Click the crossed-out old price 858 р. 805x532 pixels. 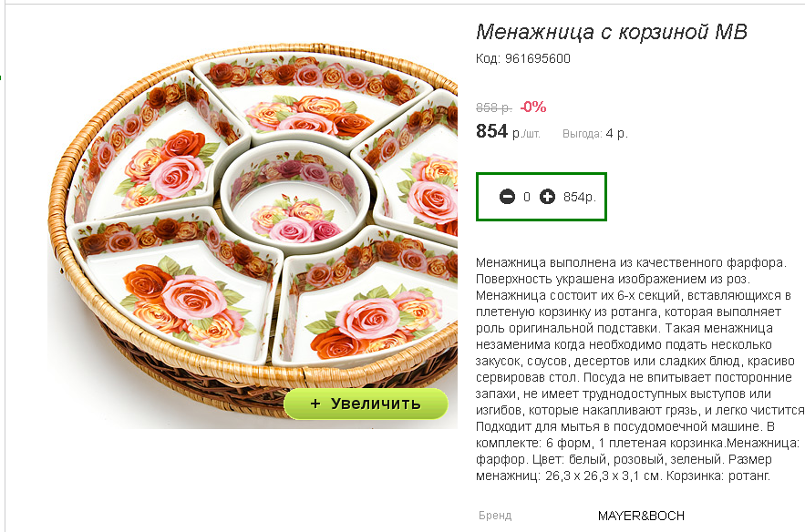[494, 107]
